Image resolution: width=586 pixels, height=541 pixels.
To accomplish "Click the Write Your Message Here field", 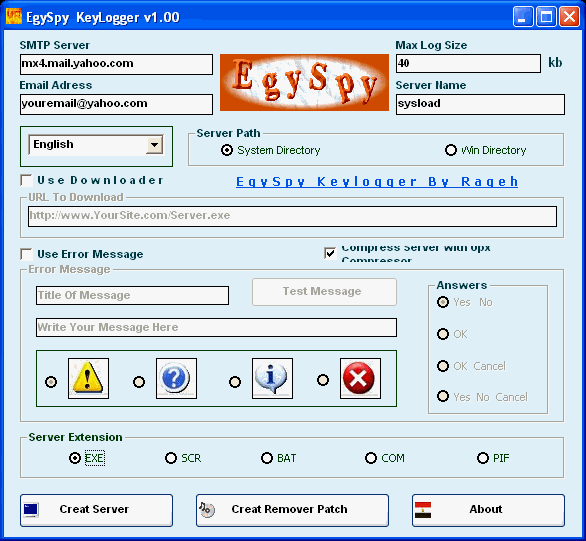I will pos(216,327).
